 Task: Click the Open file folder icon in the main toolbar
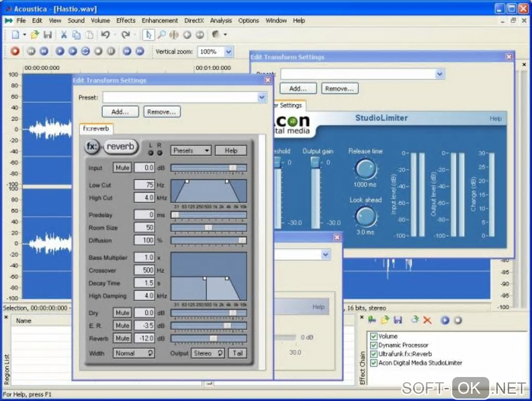[x=34, y=34]
